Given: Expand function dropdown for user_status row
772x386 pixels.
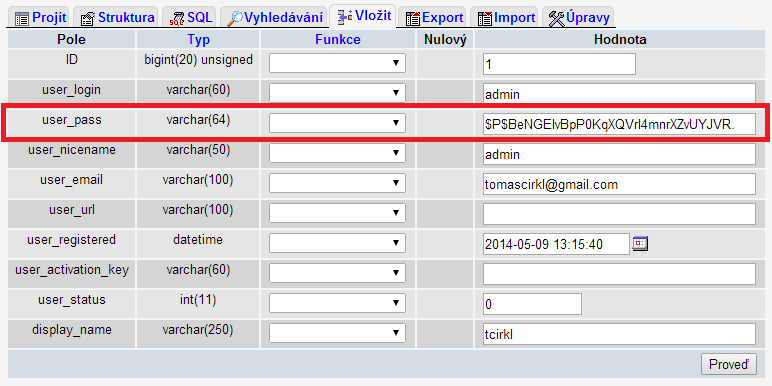Looking at the screenshot, I should (x=337, y=303).
